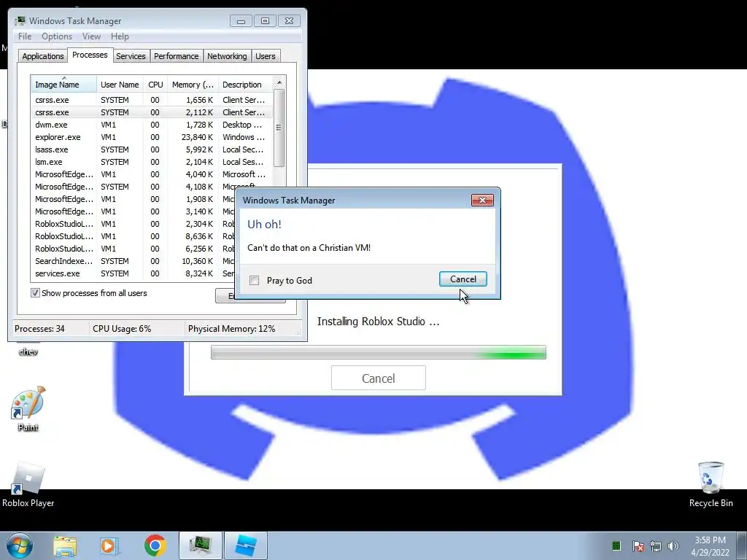Sort processes by Memory column

[193, 85]
